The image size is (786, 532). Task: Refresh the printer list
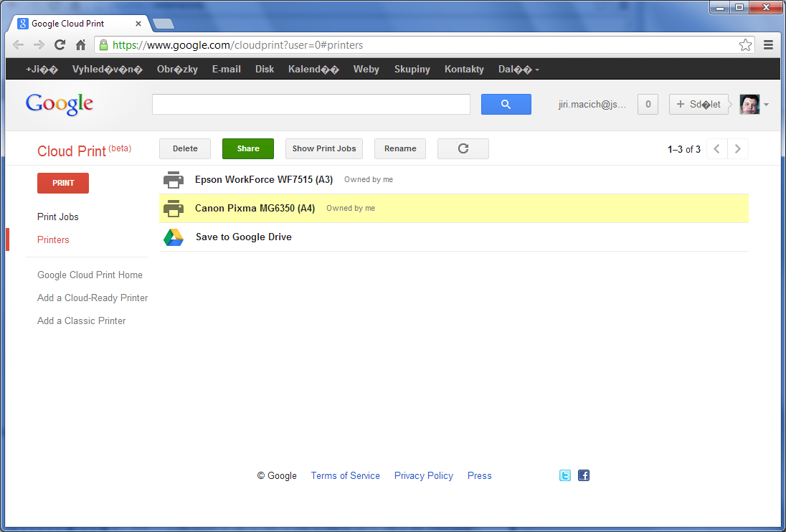(x=463, y=149)
